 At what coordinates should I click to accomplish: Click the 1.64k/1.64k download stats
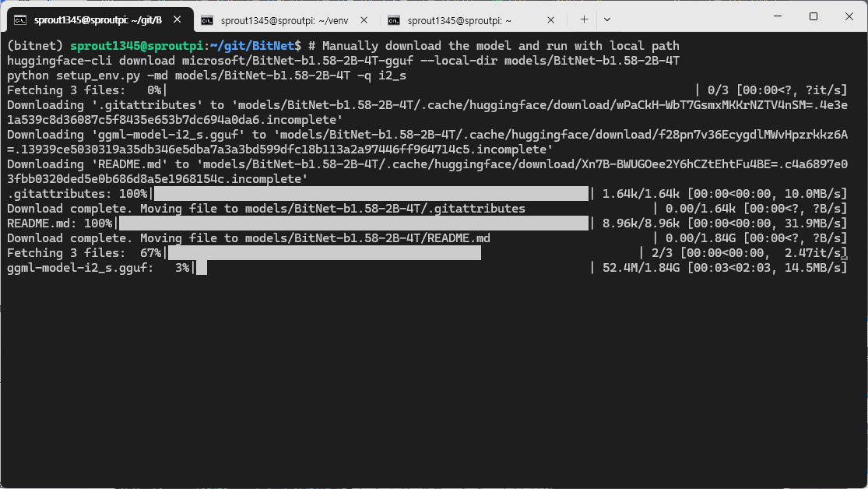pos(725,194)
